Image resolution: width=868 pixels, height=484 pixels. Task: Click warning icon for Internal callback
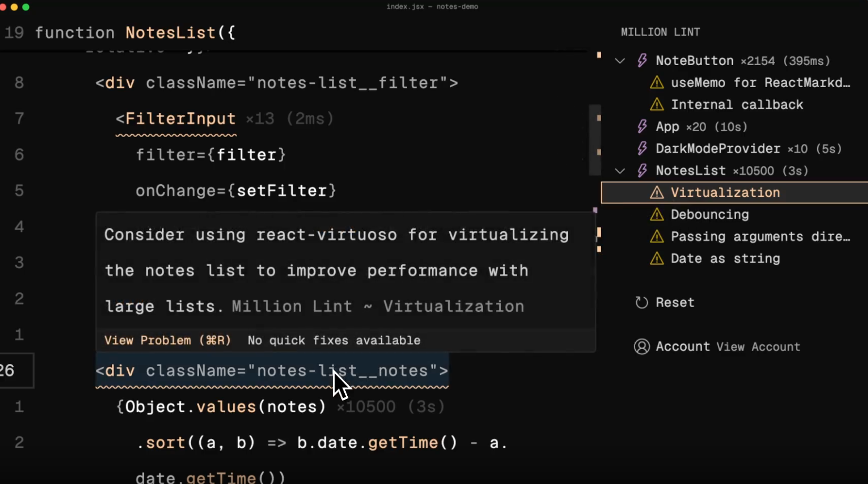click(657, 104)
